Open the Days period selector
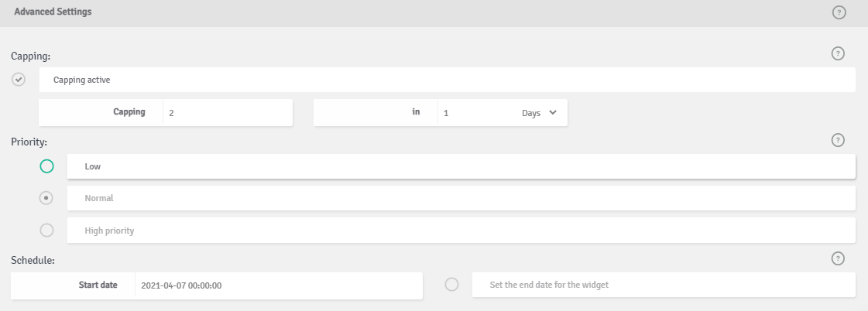 click(x=539, y=113)
